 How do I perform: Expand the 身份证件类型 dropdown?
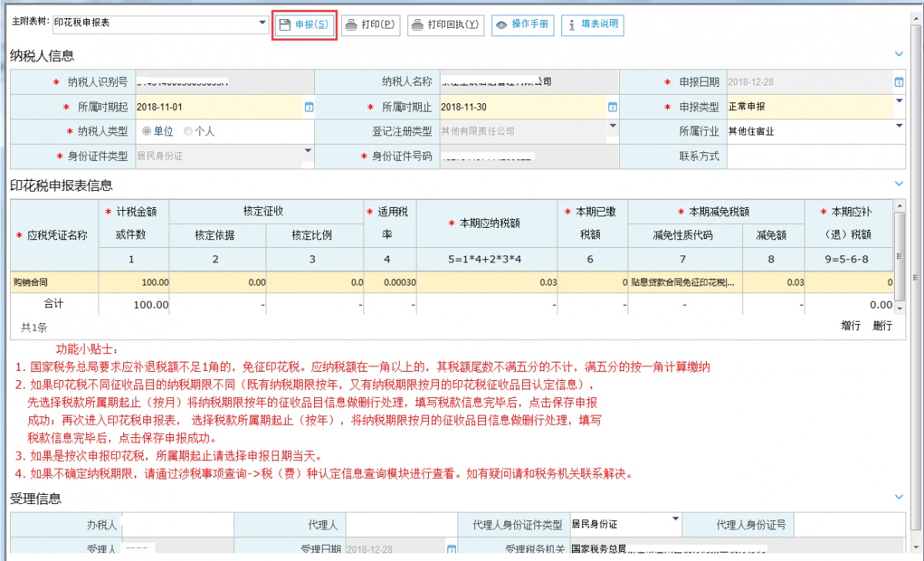pyautogui.click(x=308, y=150)
